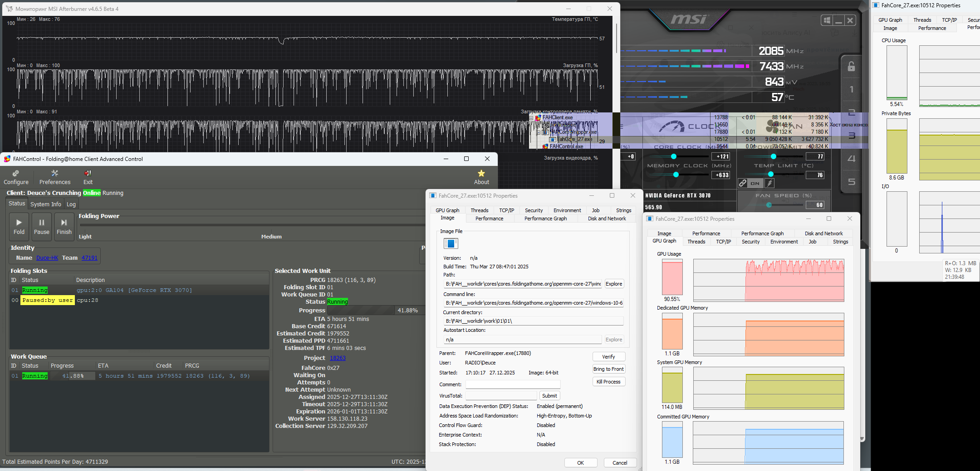Select profile slot 5 in MSI Afterburner
This screenshot has width=980, height=471.
click(x=852, y=182)
